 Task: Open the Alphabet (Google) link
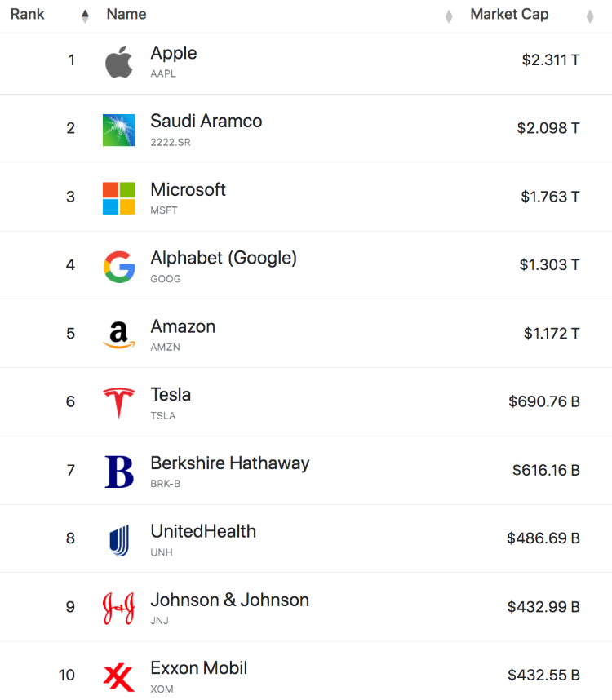[224, 258]
